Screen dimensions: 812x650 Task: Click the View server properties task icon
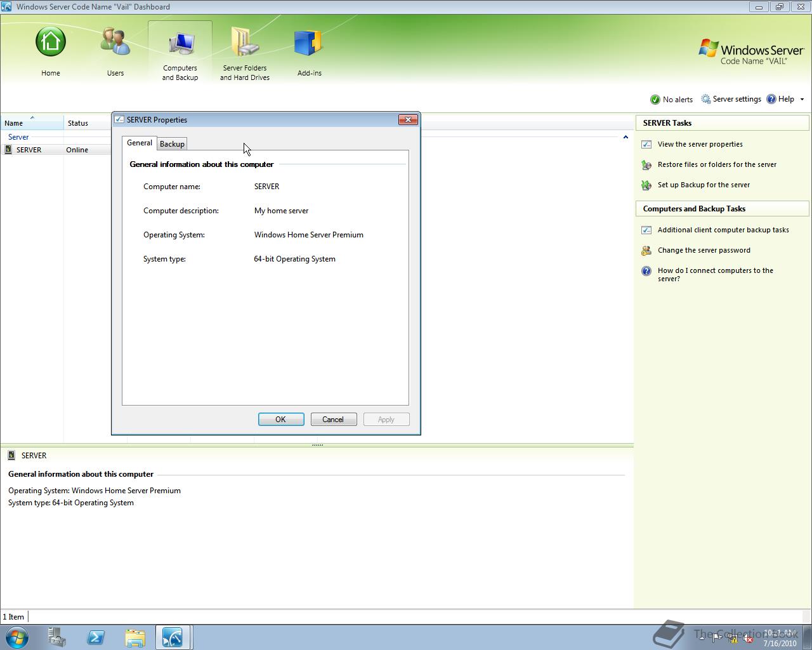[646, 144]
